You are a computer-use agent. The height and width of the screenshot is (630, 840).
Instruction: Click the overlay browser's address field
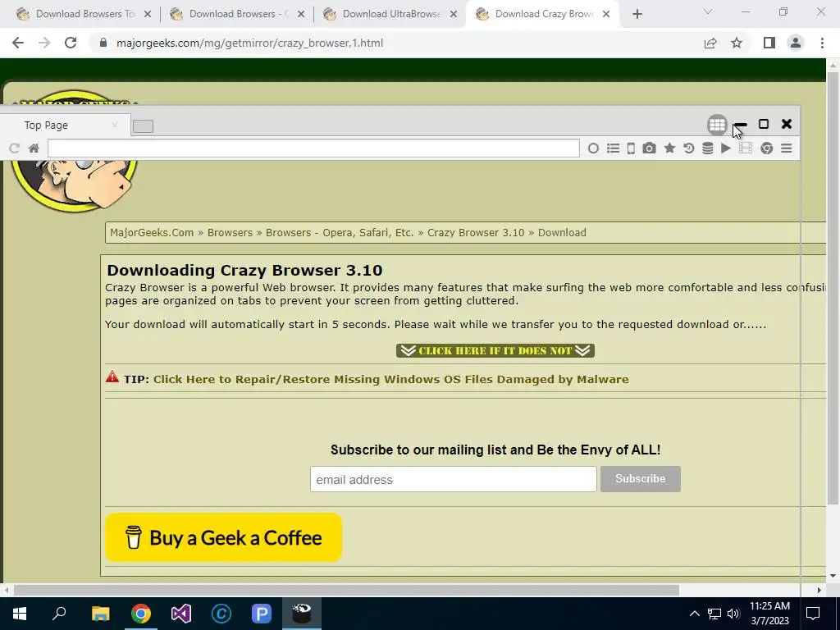pos(313,148)
